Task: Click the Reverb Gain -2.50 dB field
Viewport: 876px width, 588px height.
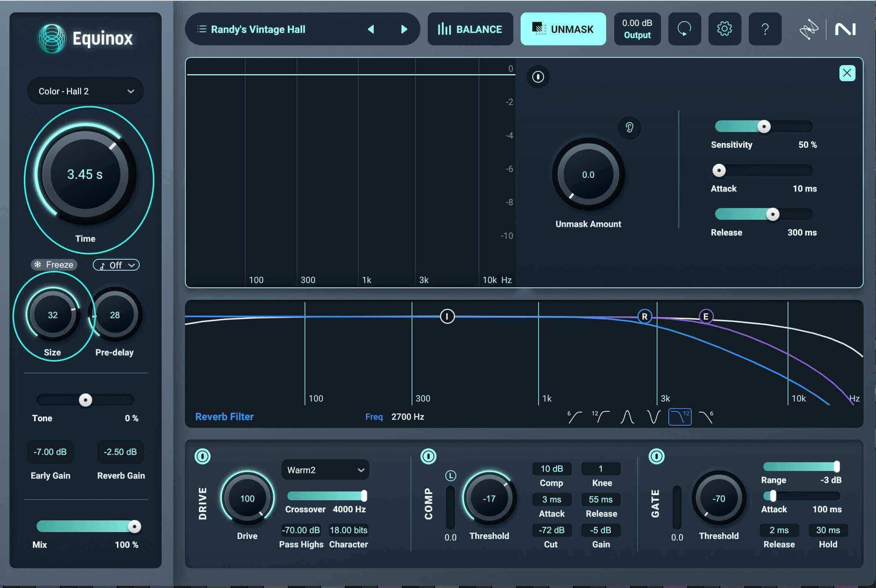Action: tap(120, 452)
